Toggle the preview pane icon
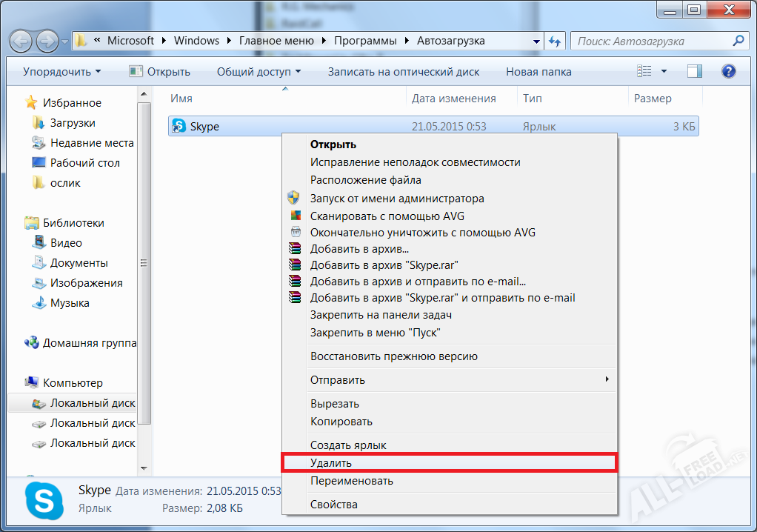 [694, 72]
